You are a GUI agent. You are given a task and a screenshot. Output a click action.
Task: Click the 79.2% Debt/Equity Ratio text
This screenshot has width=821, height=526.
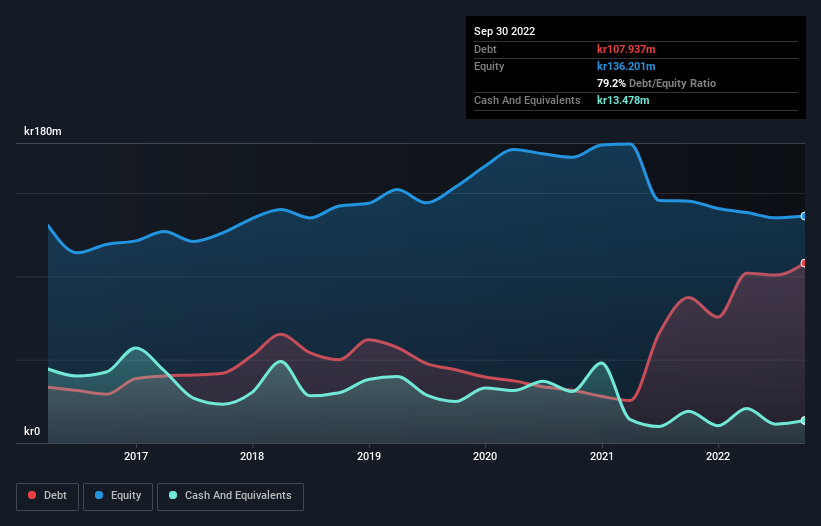(656, 83)
